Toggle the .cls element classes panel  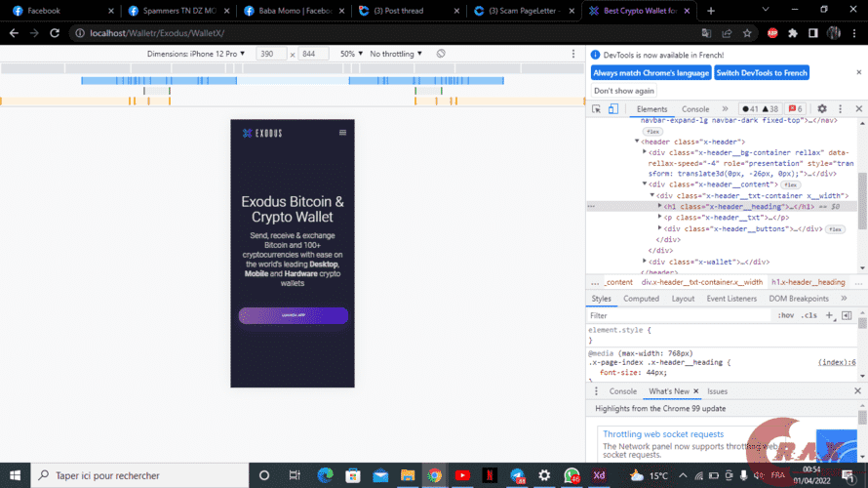pyautogui.click(x=809, y=315)
